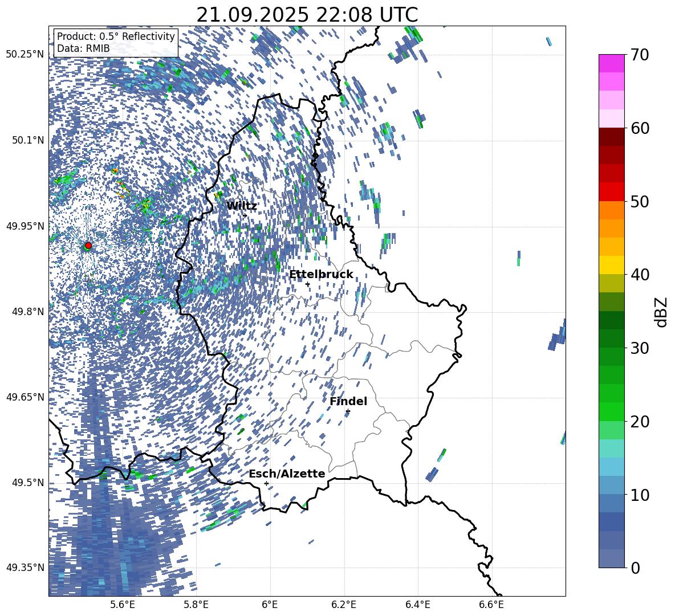Click the 6.2°E longitude label
Image resolution: width=675 pixels, height=616 pixels.
[x=344, y=605]
